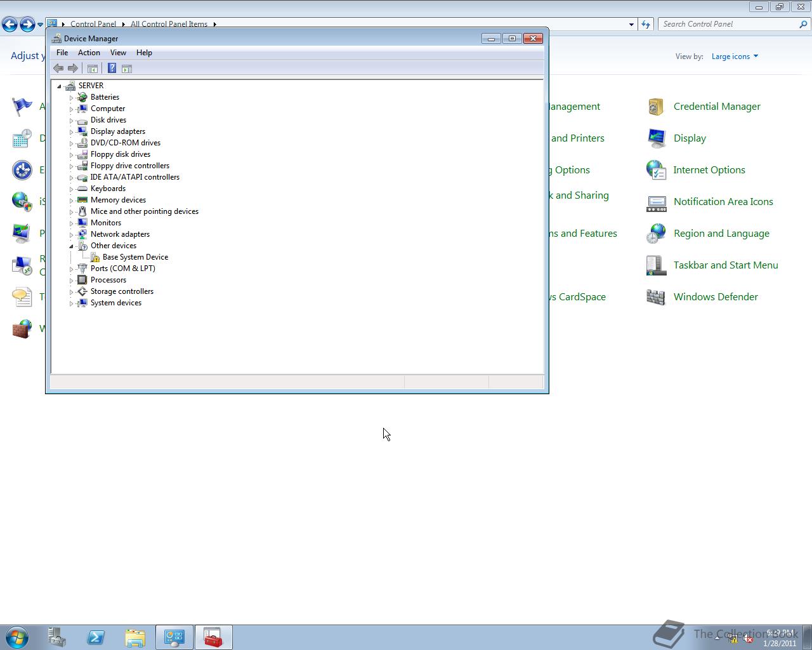
Task: Click the Back arrow in Device Manager toolbar
Action: 58,69
